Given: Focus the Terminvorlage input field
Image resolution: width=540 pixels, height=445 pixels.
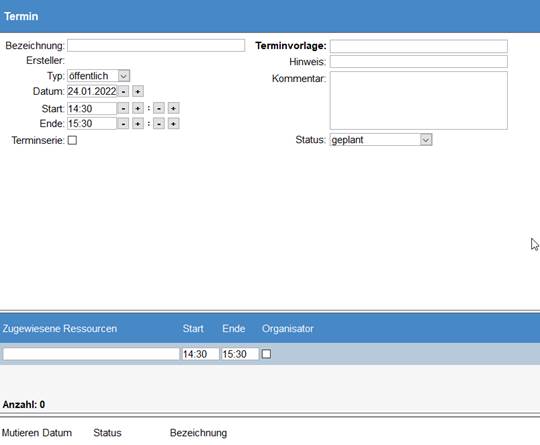Looking at the screenshot, I should click(x=419, y=46).
